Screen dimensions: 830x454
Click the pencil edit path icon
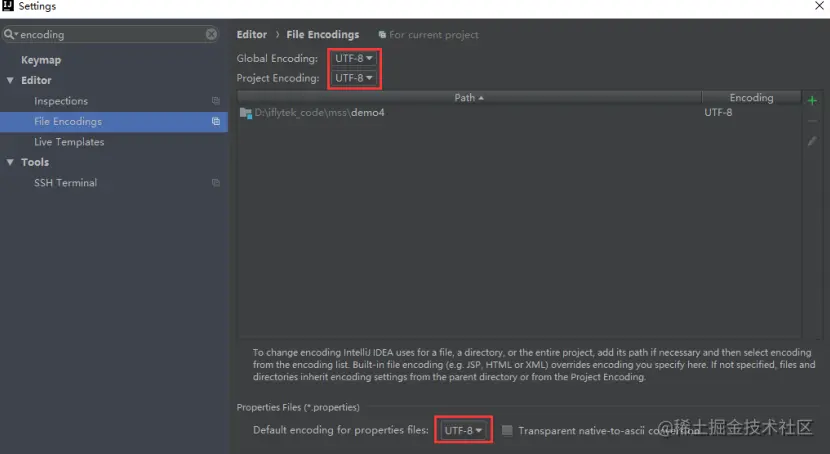click(812, 141)
